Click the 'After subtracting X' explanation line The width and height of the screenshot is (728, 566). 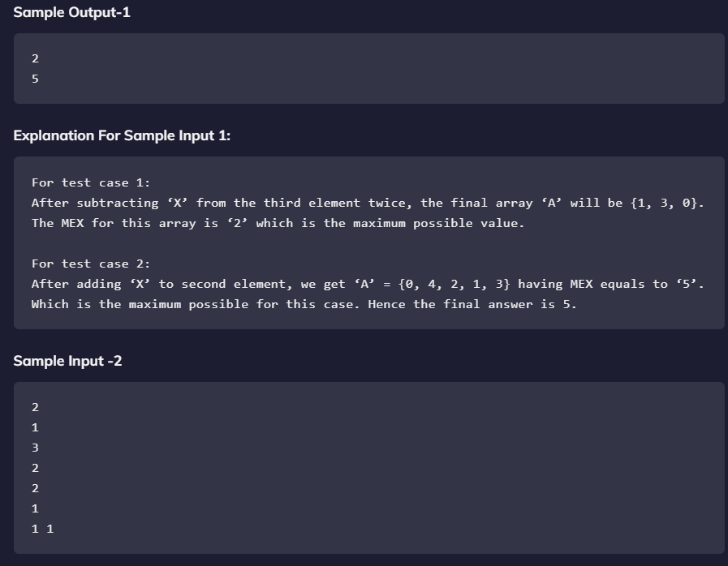tap(368, 204)
